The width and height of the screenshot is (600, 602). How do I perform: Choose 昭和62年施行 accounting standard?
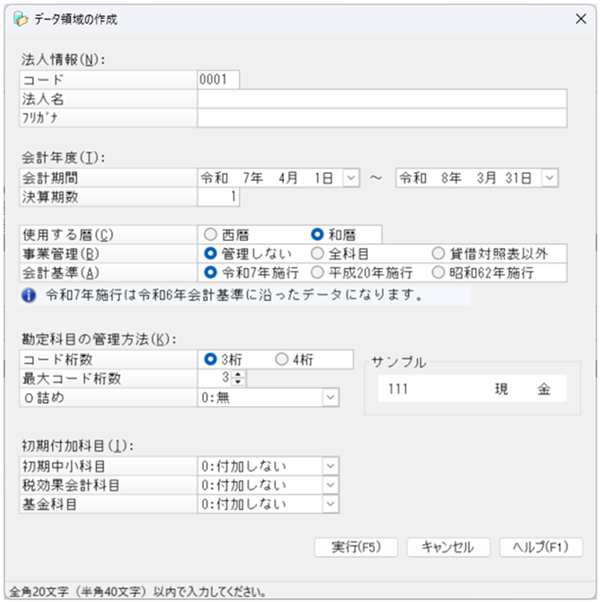(x=440, y=271)
